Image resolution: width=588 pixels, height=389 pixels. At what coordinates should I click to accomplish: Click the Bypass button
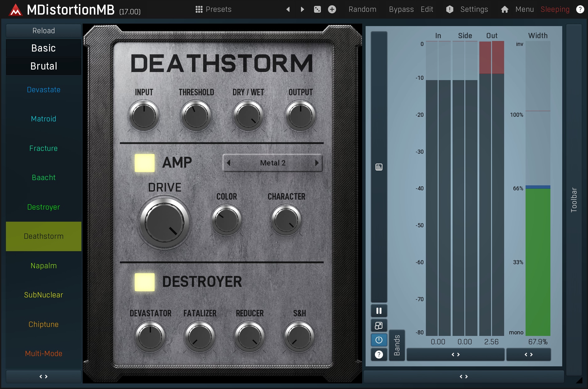click(x=401, y=9)
